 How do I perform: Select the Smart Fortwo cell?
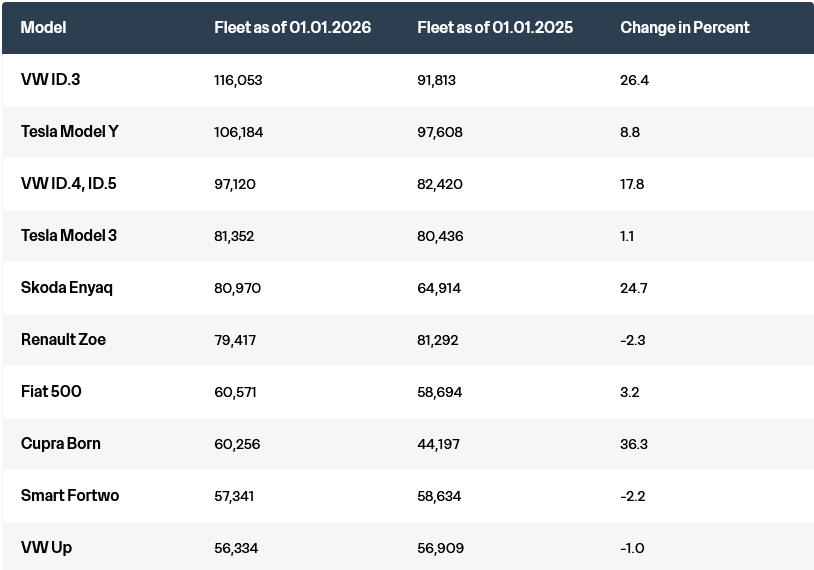click(x=70, y=496)
